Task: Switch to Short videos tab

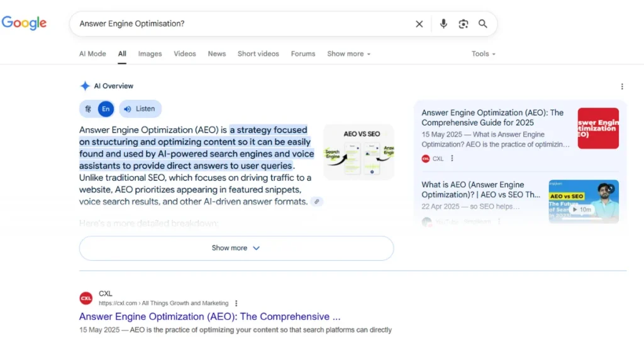Action: (x=258, y=54)
